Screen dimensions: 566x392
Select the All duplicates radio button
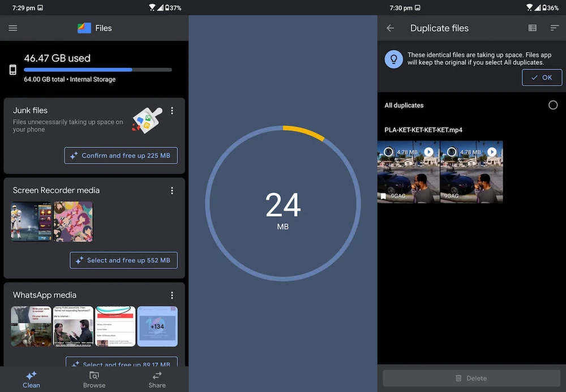(553, 105)
